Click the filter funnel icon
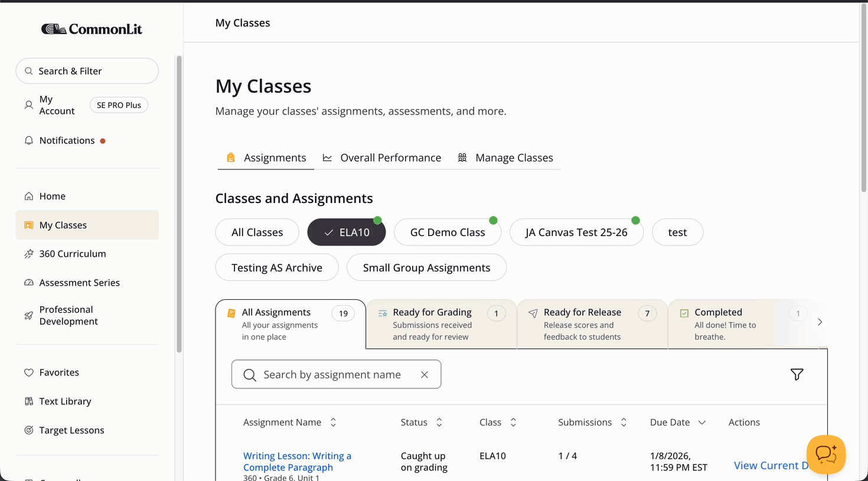The height and width of the screenshot is (481, 868). [797, 374]
